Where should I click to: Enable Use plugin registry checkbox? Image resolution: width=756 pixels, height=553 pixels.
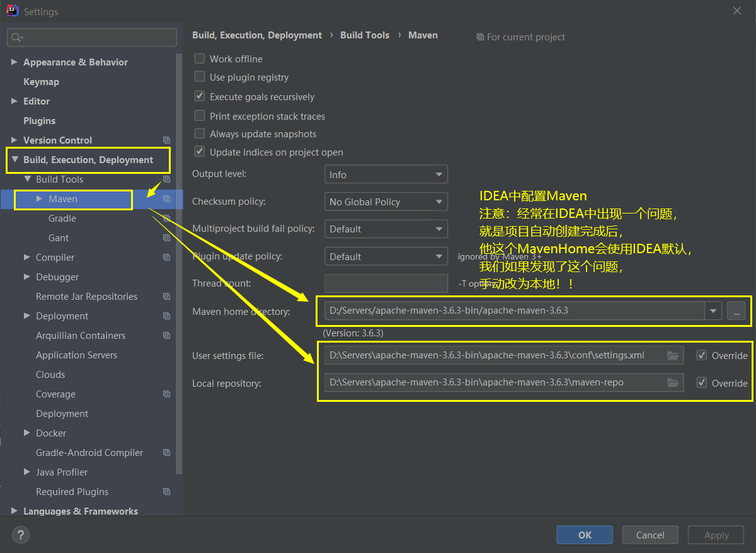200,77
